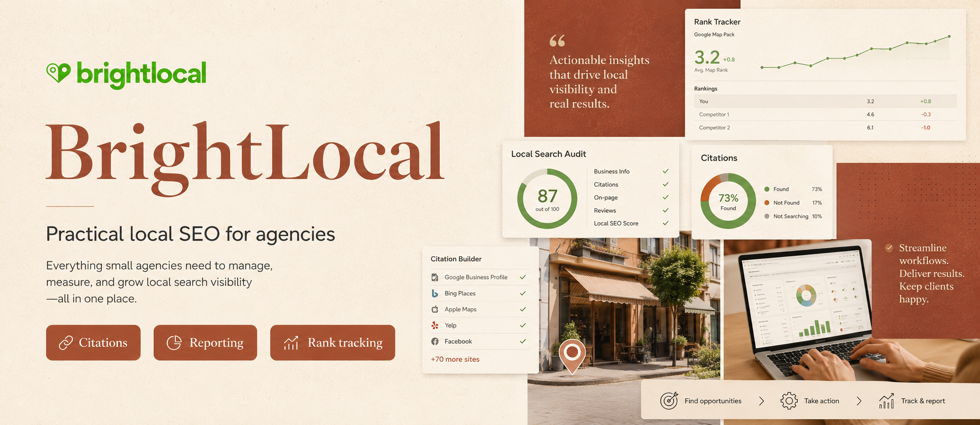Click the chart icon on the Rank tracking button
This screenshot has width=980, height=425.
[291, 343]
